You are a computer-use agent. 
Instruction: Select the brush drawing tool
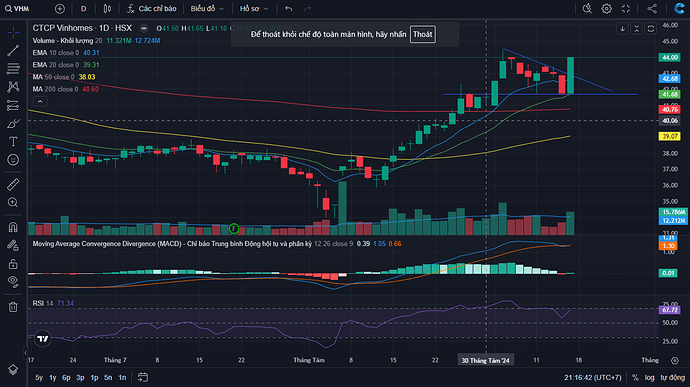coord(13,124)
